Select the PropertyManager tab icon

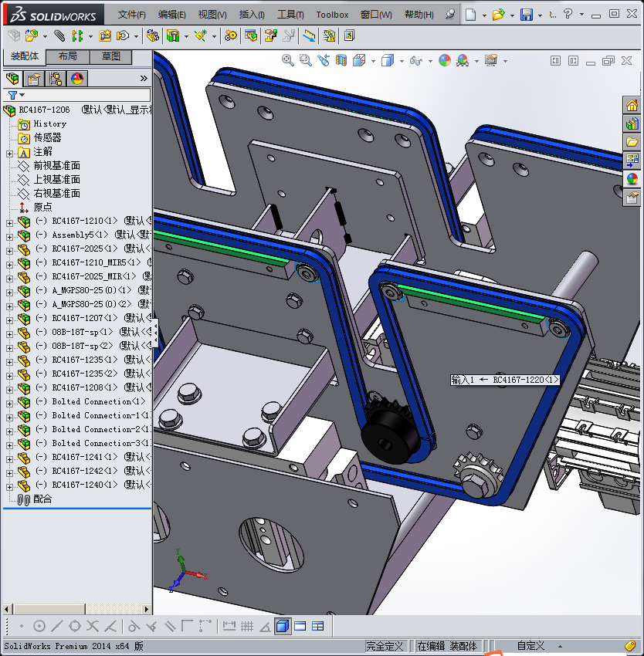click(34, 79)
